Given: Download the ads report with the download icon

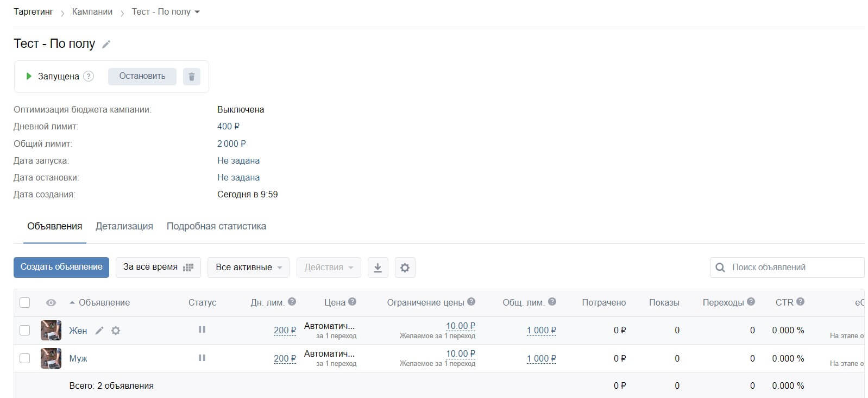Looking at the screenshot, I should [x=378, y=268].
